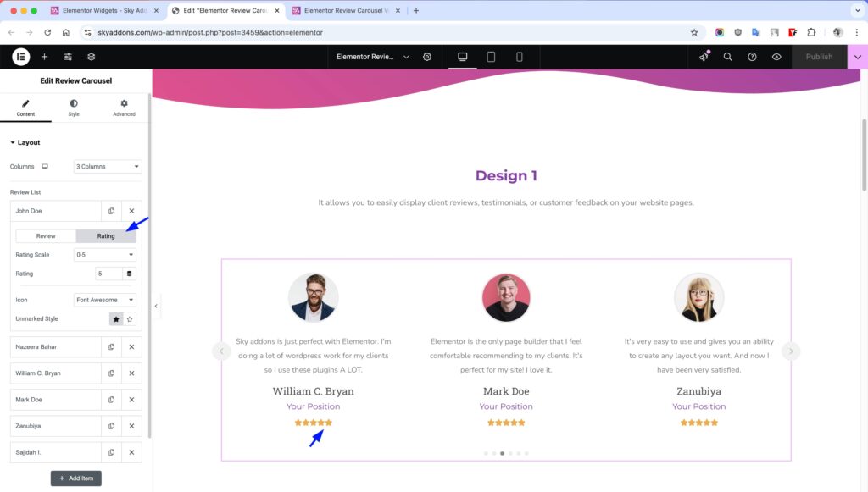
Task: Duplicate the Sajidah I. item
Action: pos(111,452)
